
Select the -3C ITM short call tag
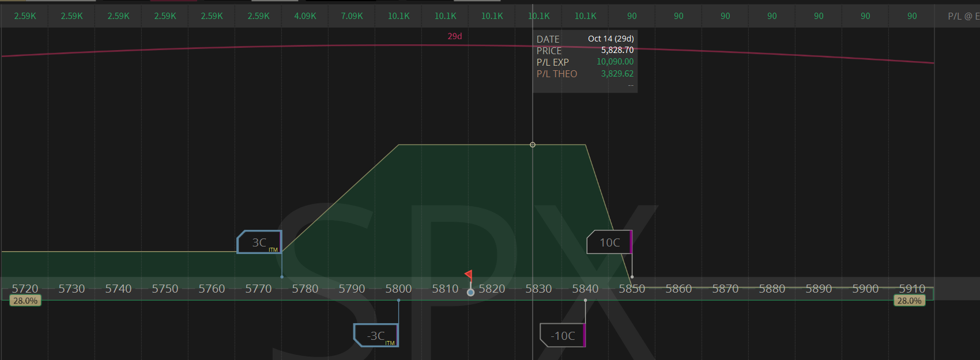click(x=376, y=335)
